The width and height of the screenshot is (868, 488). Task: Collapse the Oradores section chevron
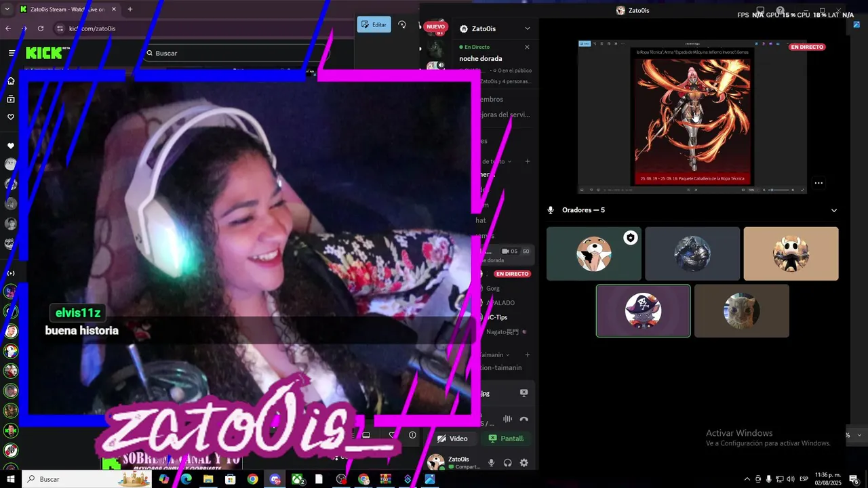point(834,210)
